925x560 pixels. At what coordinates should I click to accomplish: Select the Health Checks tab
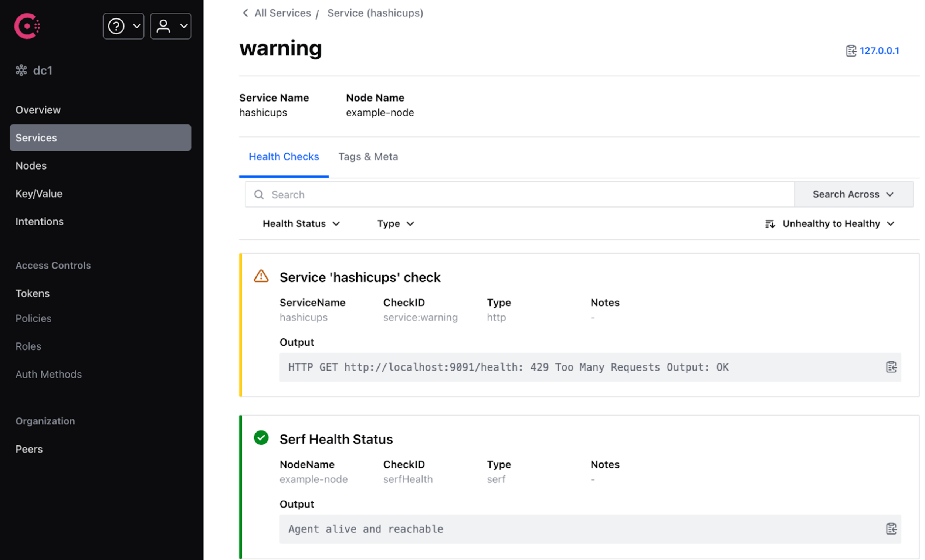(284, 156)
